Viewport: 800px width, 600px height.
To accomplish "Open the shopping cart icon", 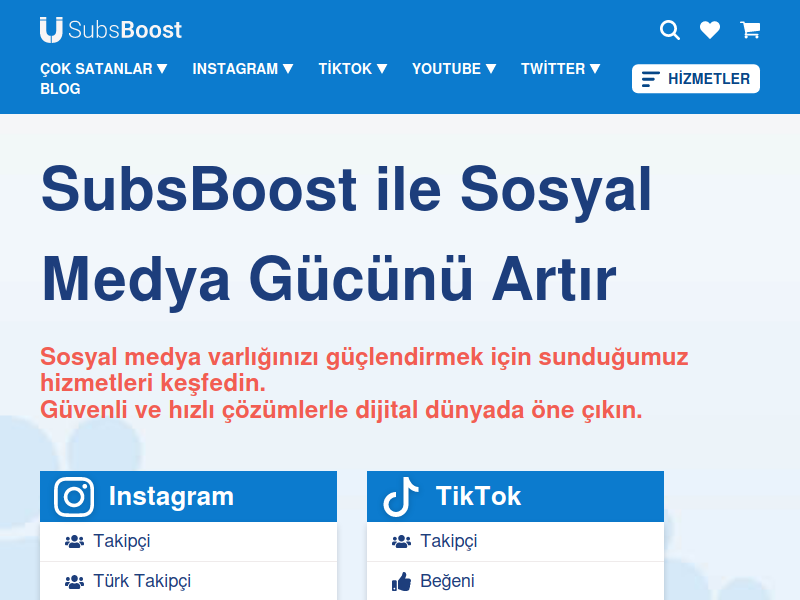I will tap(750, 30).
